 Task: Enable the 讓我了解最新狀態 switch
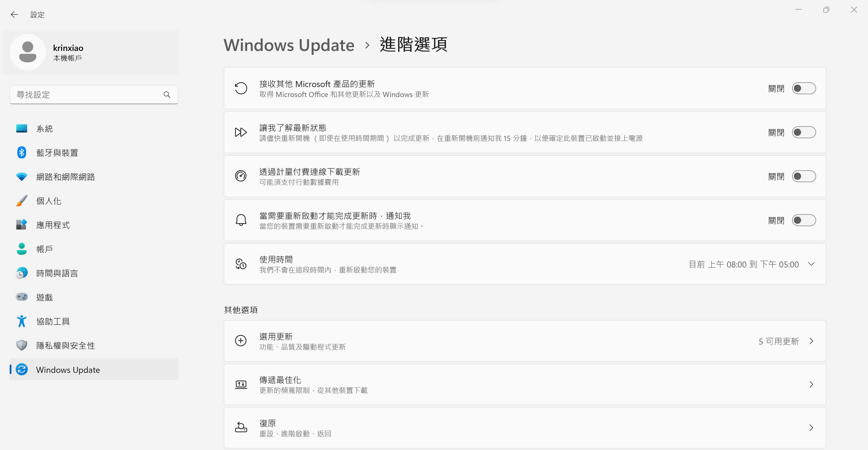[804, 132]
